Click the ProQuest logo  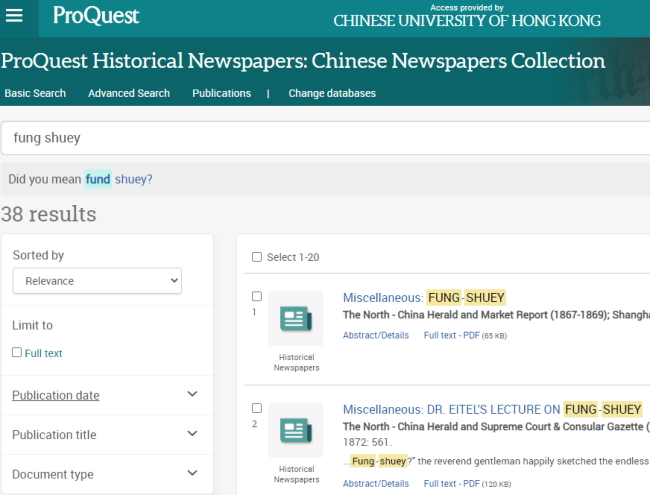pos(96,16)
